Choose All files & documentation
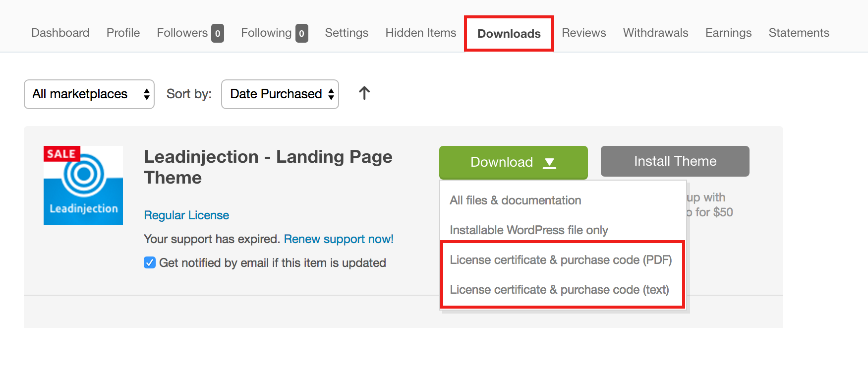868x386 pixels. coord(516,200)
